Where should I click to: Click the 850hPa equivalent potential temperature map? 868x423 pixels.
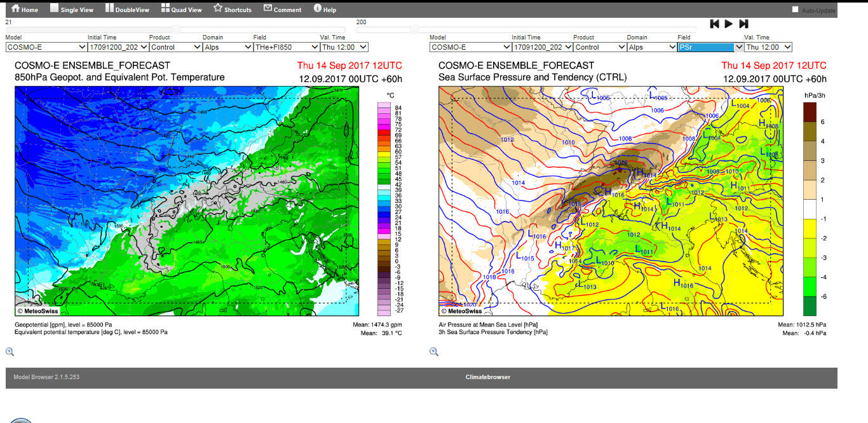click(x=187, y=201)
